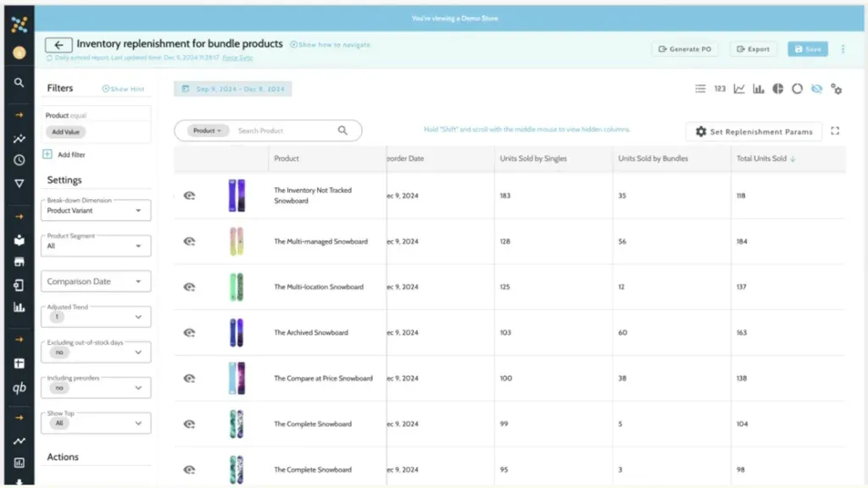Expand table to fullscreen
The height and width of the screenshot is (488, 868).
click(835, 131)
